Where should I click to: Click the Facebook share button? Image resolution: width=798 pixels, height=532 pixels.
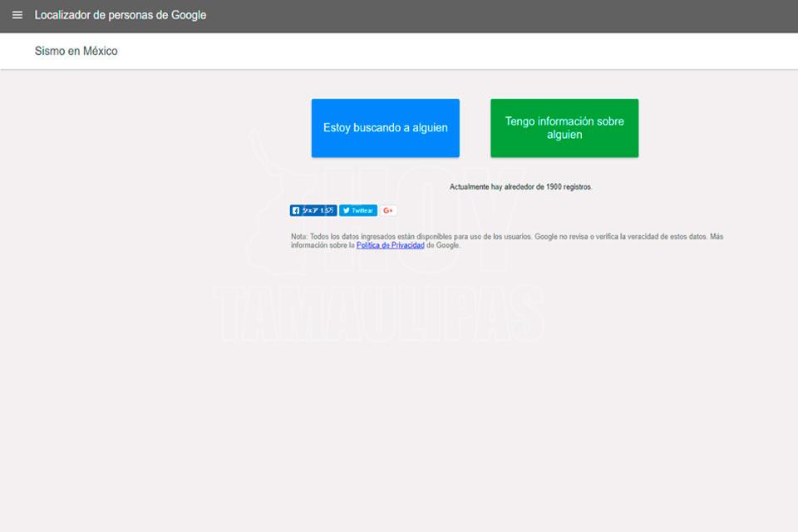coord(308,210)
